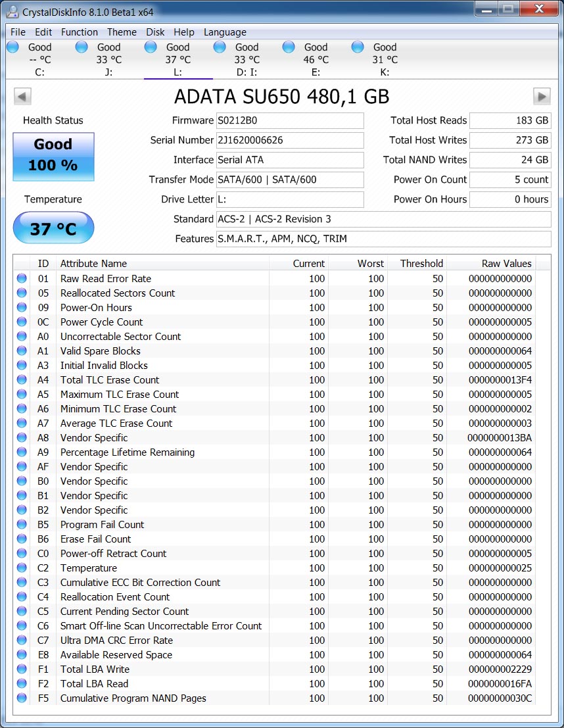Click status orb for Initial Invalid Blocks
564x728 pixels.
pos(21,365)
